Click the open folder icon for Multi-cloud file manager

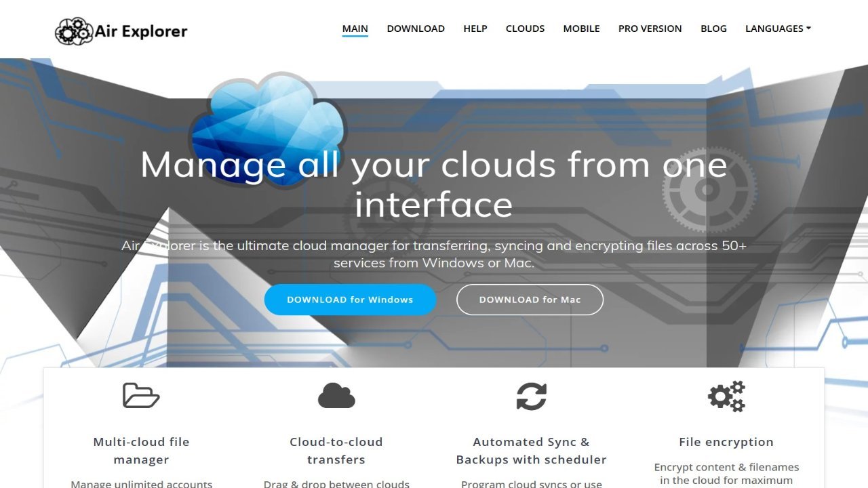[141, 395]
